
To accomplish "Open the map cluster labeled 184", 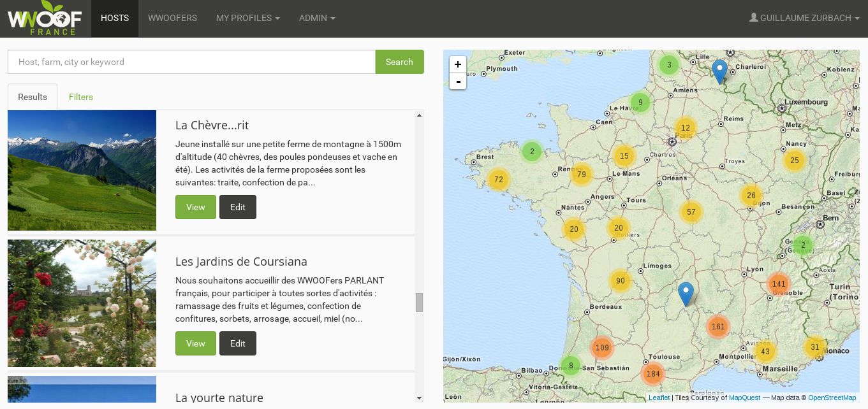I will 653,374.
